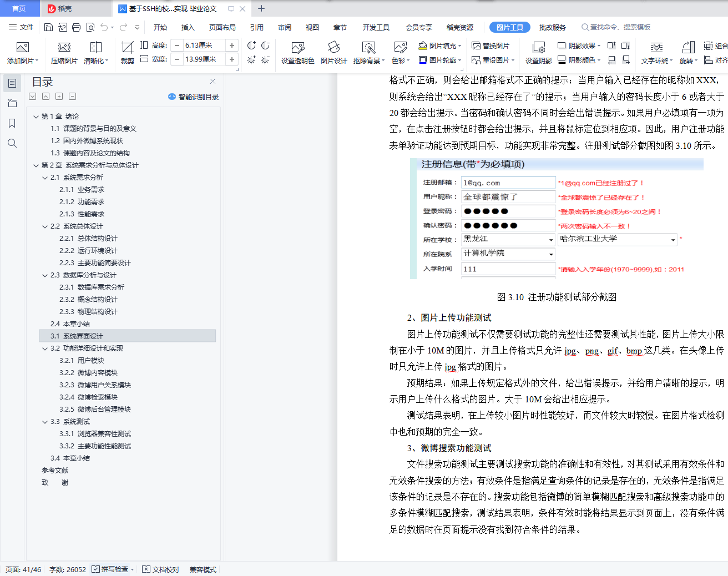Click the 查找命令 search box
Screen dimensions: 728x576
(x=616, y=27)
